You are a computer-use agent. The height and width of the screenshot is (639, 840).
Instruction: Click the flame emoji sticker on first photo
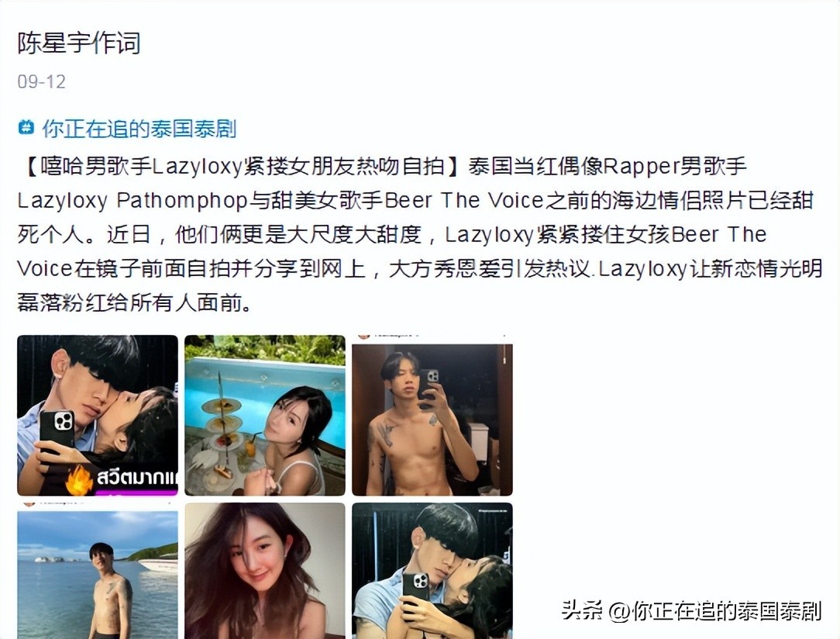80,478
